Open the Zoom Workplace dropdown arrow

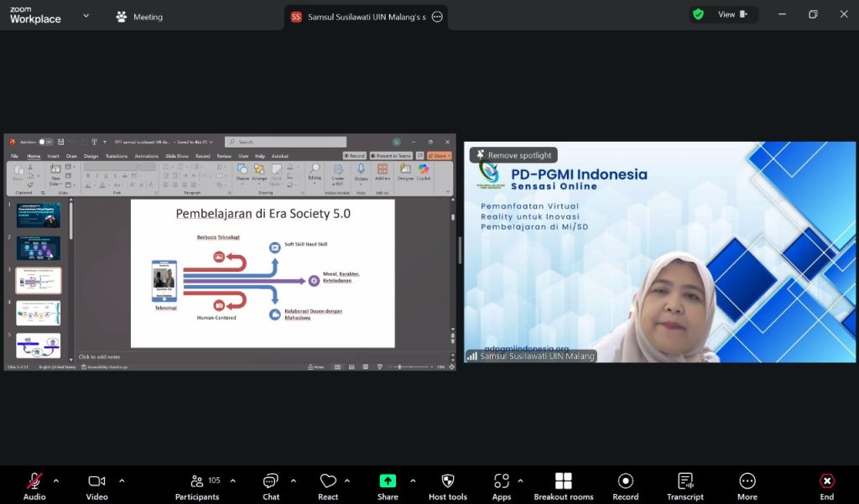(x=86, y=15)
